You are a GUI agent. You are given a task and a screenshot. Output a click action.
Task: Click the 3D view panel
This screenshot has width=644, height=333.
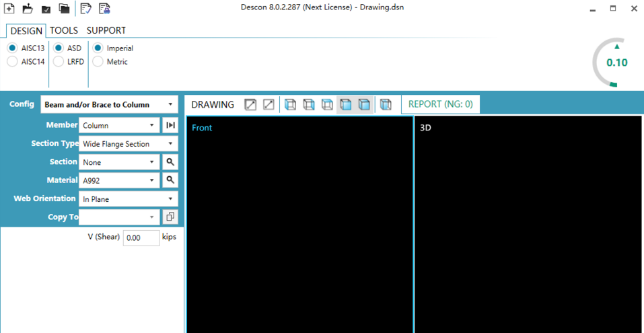pyautogui.click(x=529, y=225)
